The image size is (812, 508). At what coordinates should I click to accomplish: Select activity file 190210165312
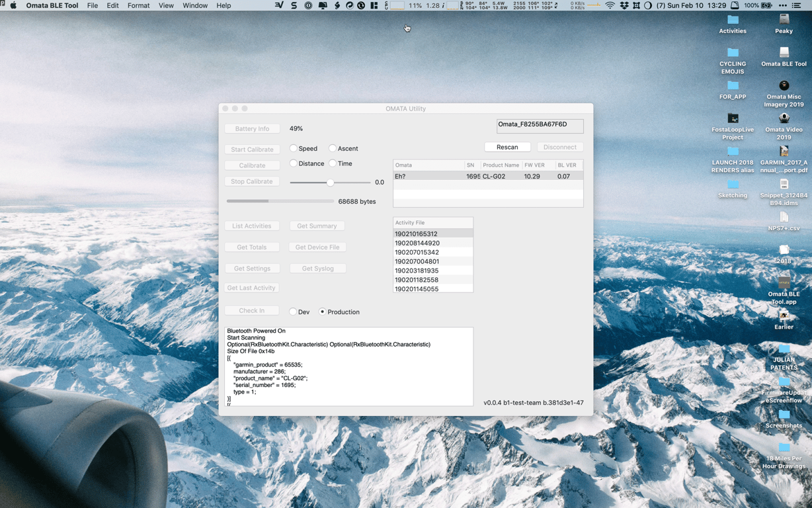click(x=433, y=233)
